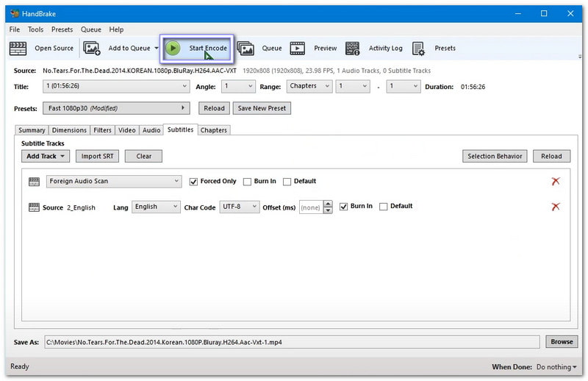Image resolution: width=588 pixels, height=381 pixels.
Task: Open the Tools menu
Action: (x=35, y=29)
